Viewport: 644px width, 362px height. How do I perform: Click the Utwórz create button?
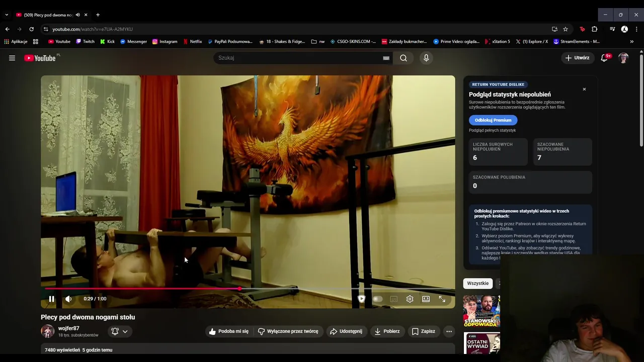pyautogui.click(x=577, y=58)
